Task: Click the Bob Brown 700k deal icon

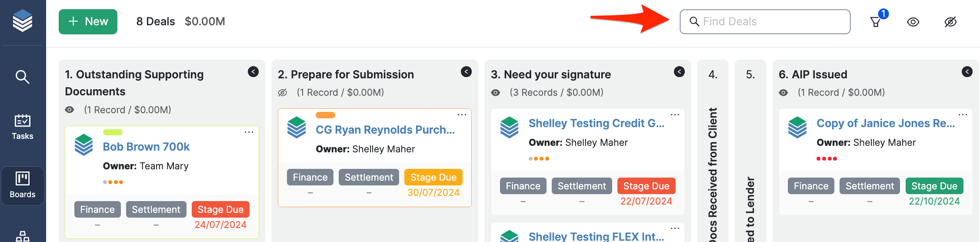Action: point(84,145)
